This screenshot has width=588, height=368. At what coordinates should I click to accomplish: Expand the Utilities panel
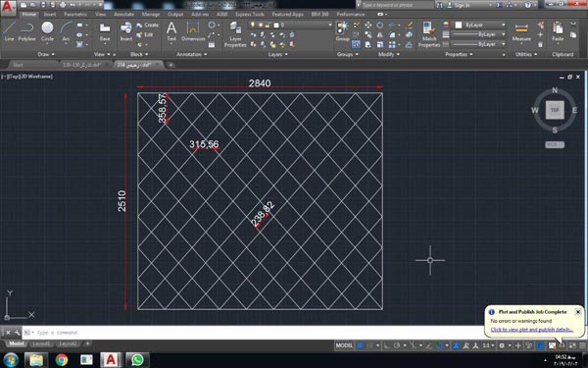pyautogui.click(x=526, y=54)
